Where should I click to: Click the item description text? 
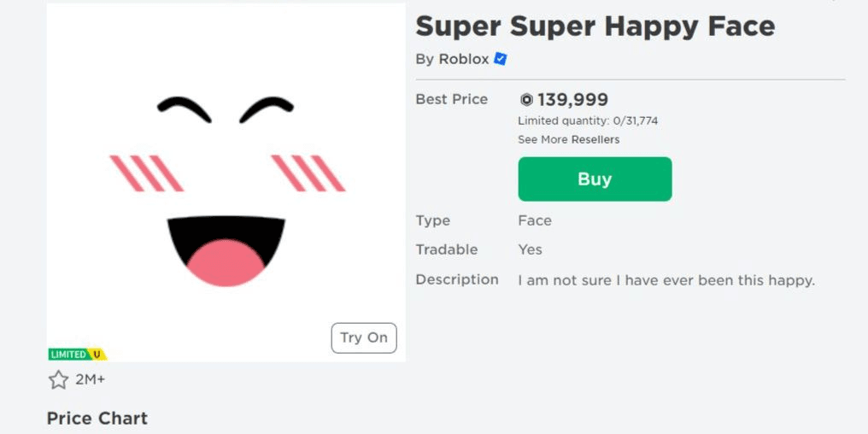[x=666, y=281]
